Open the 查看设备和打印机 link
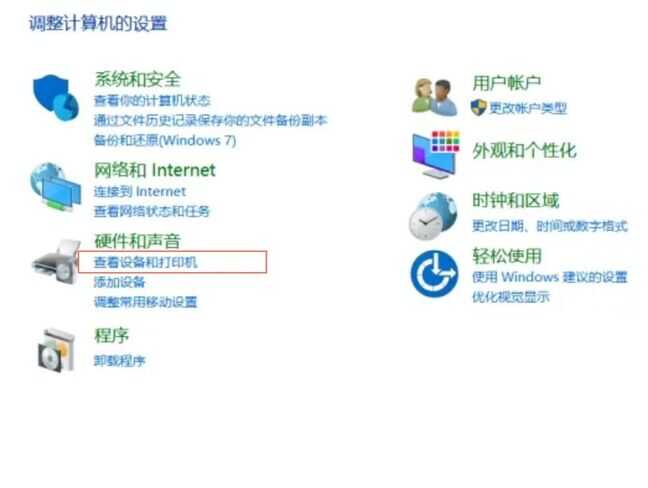The height and width of the screenshot is (488, 648). (145, 262)
